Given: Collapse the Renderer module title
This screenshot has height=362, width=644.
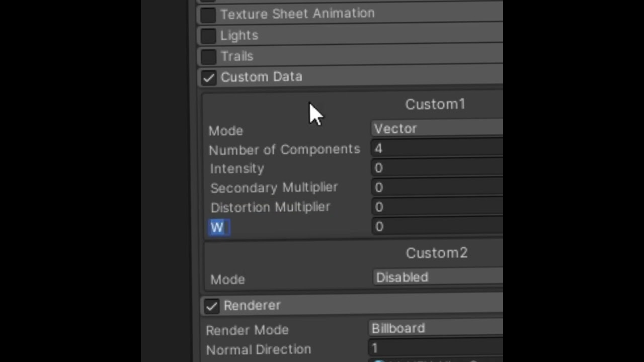Looking at the screenshot, I should coord(252,306).
